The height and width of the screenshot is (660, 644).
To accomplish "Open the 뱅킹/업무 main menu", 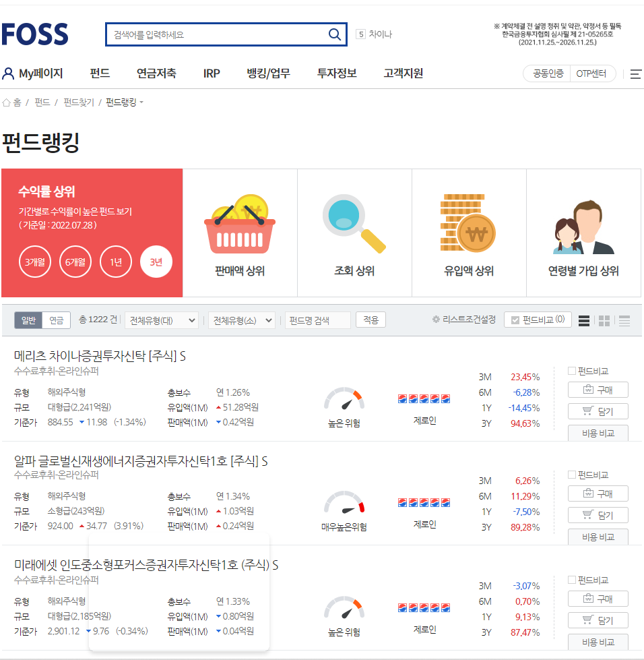I will click(x=268, y=73).
